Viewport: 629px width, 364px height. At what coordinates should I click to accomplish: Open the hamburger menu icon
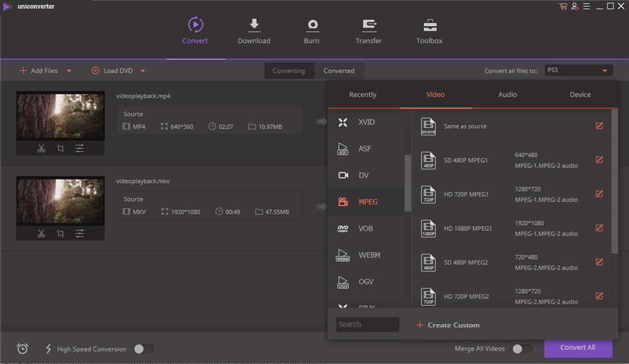[587, 6]
